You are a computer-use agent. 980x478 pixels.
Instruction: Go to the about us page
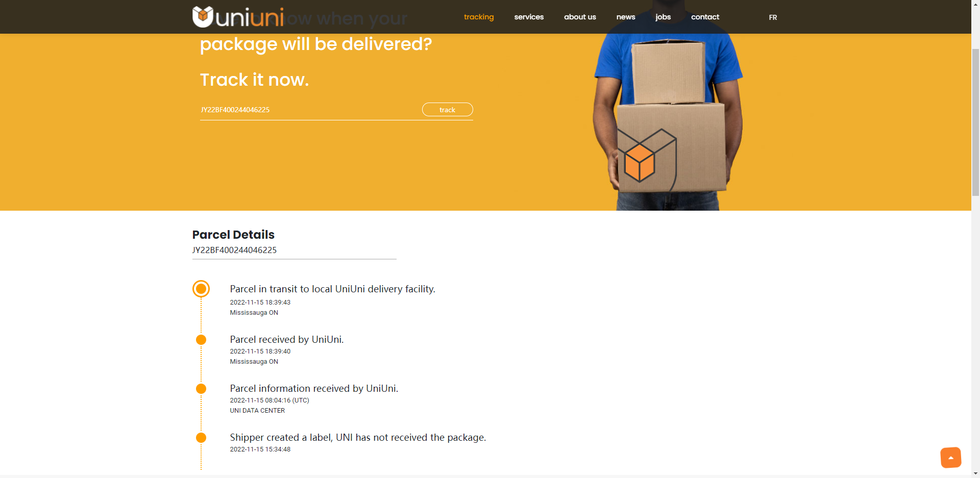click(x=580, y=17)
